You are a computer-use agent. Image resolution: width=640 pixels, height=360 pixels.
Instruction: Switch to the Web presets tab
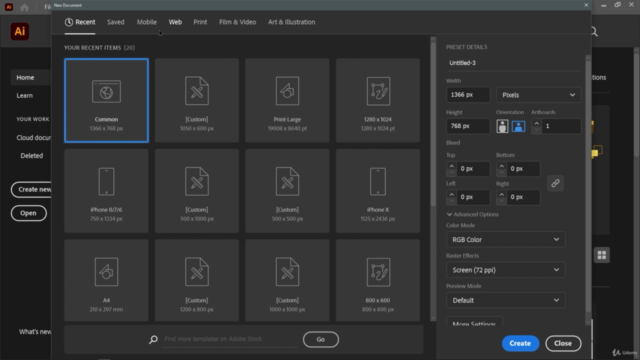(x=175, y=22)
